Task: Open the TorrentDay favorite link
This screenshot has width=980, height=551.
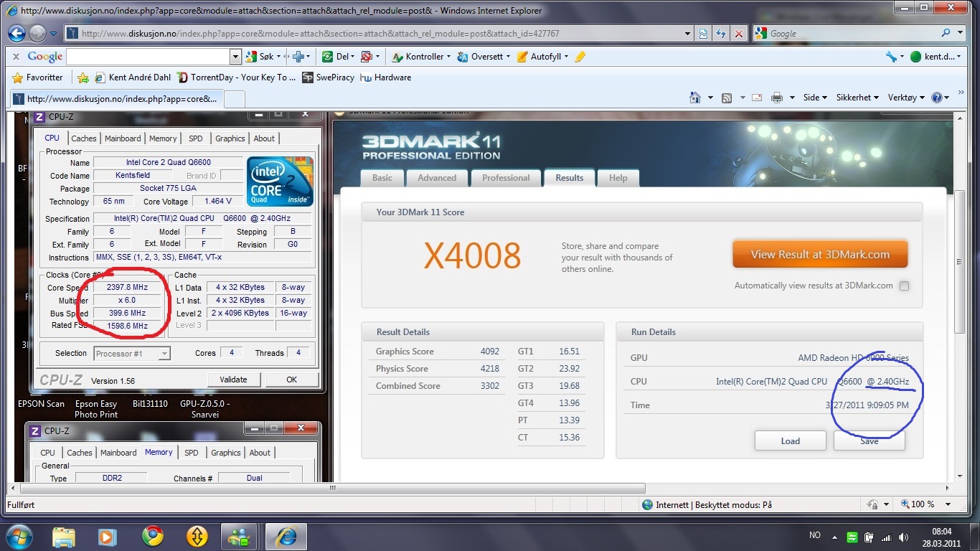Action: (236, 77)
